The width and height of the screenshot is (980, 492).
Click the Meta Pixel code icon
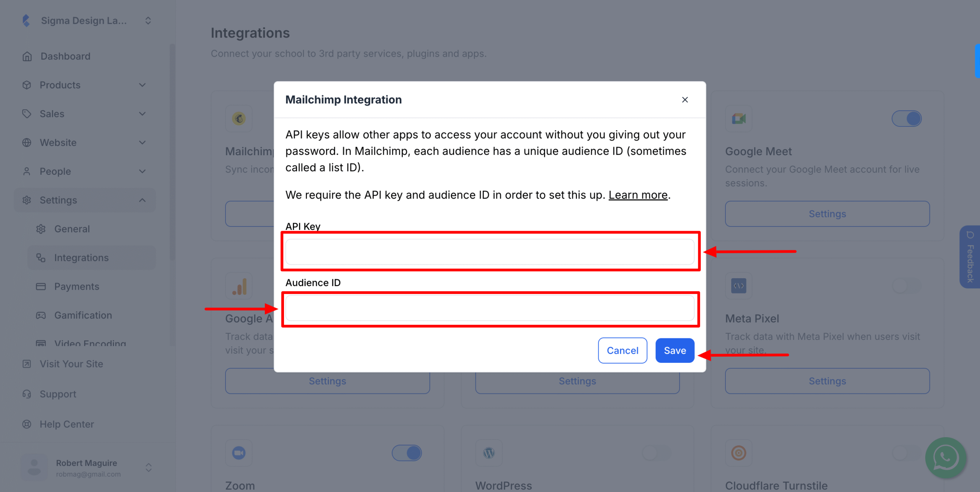738,286
